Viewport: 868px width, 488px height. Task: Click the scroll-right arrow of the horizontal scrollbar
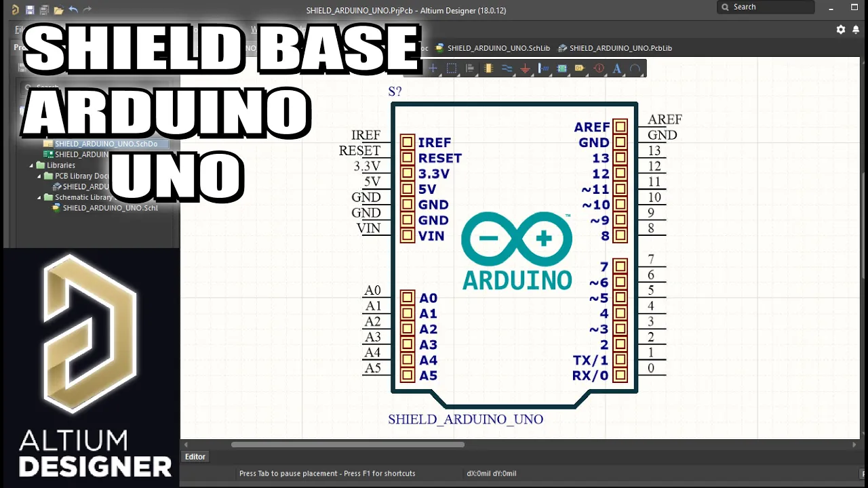pyautogui.click(x=854, y=445)
